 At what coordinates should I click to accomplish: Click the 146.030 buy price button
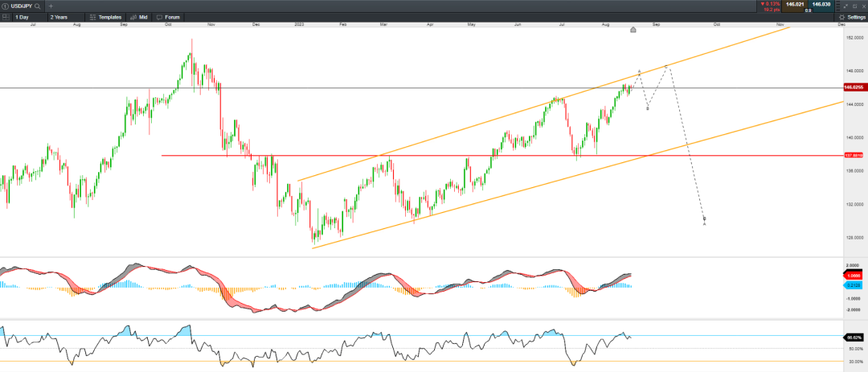click(821, 5)
